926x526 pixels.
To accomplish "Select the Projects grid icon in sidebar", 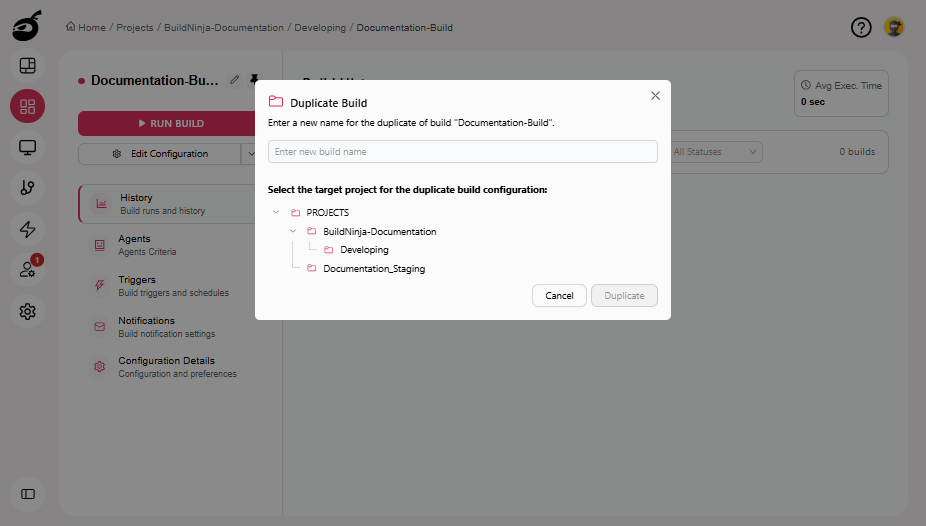I will pos(27,106).
